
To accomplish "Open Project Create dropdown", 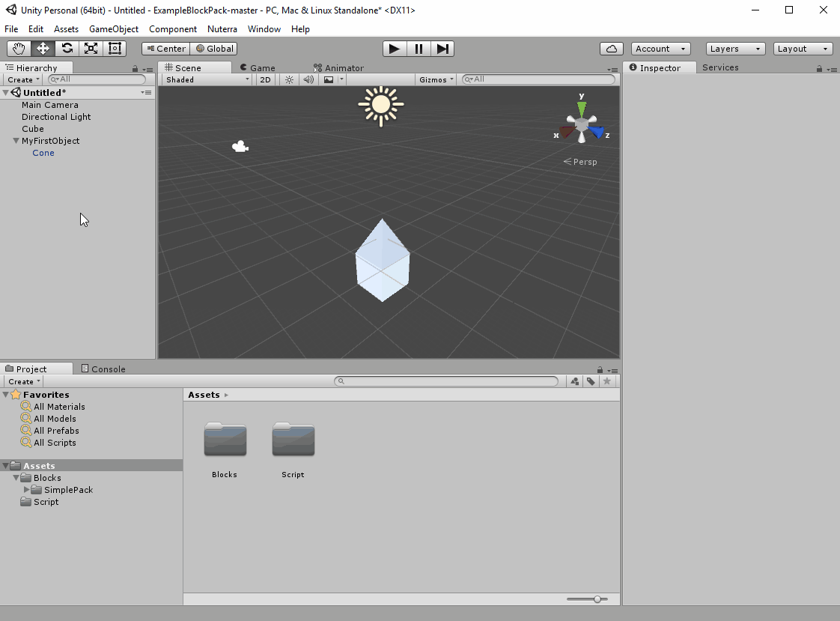I will [x=23, y=381].
